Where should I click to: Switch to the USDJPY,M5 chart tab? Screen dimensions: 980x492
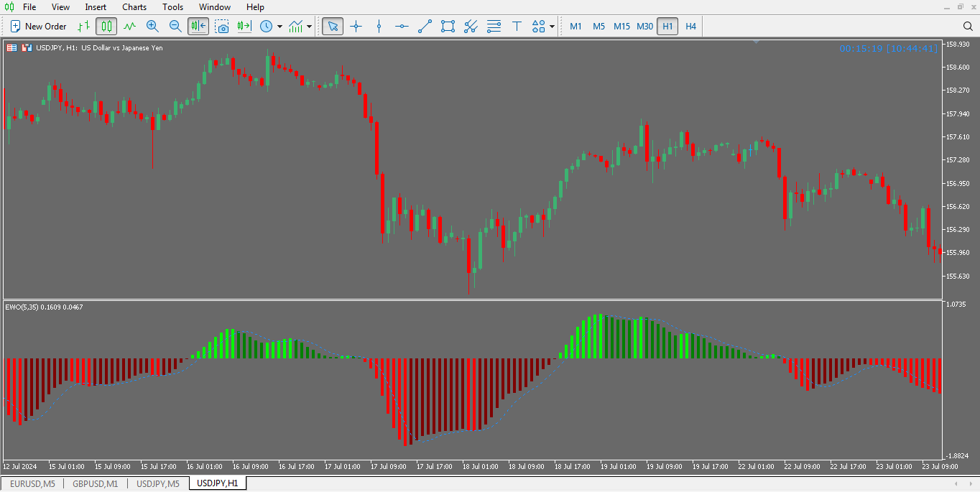point(158,483)
